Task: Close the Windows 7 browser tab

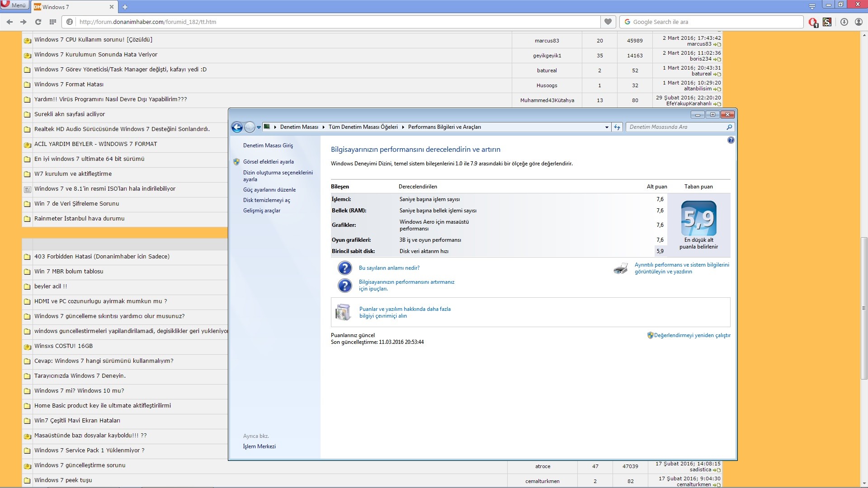Action: coord(112,7)
